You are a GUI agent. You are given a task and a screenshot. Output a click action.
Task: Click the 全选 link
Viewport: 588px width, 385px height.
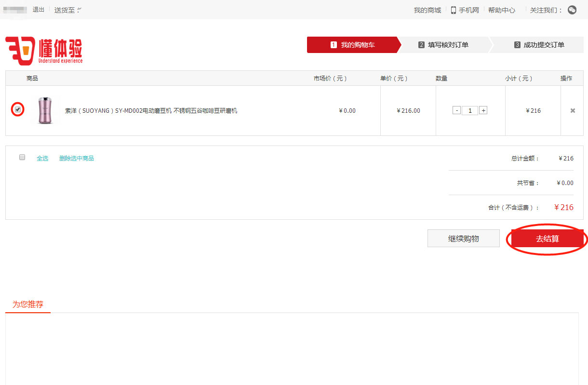pos(42,158)
